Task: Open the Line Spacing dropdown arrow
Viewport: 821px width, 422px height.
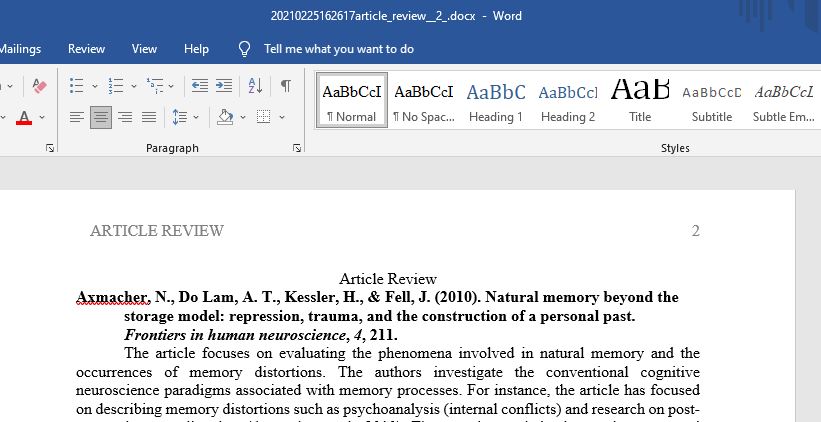Action: coord(196,117)
